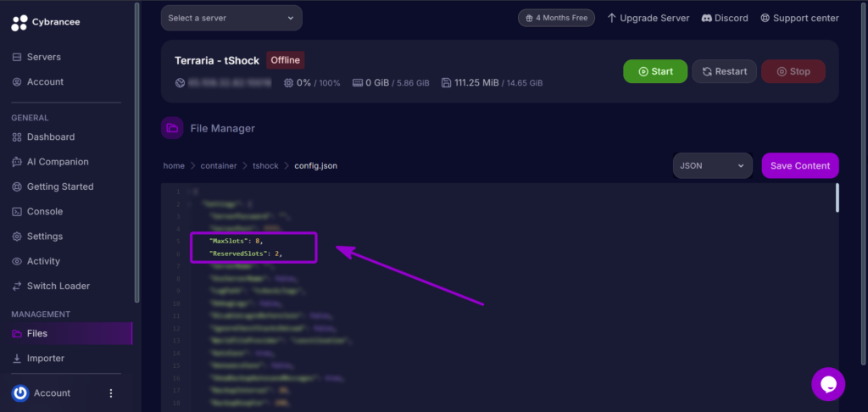Viewport: 868px width, 412px height.
Task: Click the Servers sidebar icon
Action: 17,57
